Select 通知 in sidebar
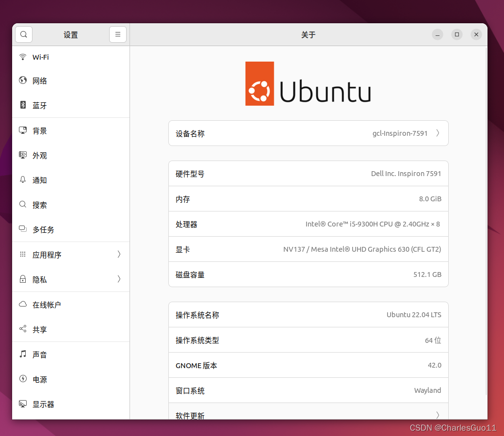The height and width of the screenshot is (436, 504). [71, 180]
